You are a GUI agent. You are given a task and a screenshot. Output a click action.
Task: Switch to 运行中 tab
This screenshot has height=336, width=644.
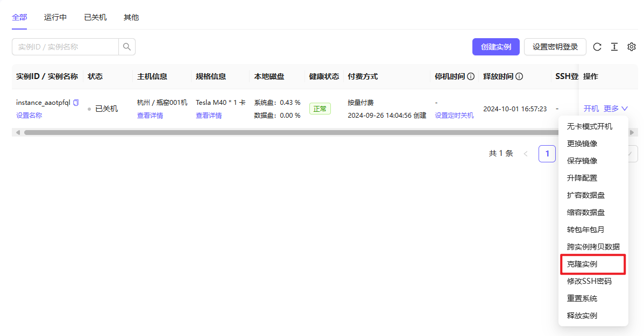point(55,17)
